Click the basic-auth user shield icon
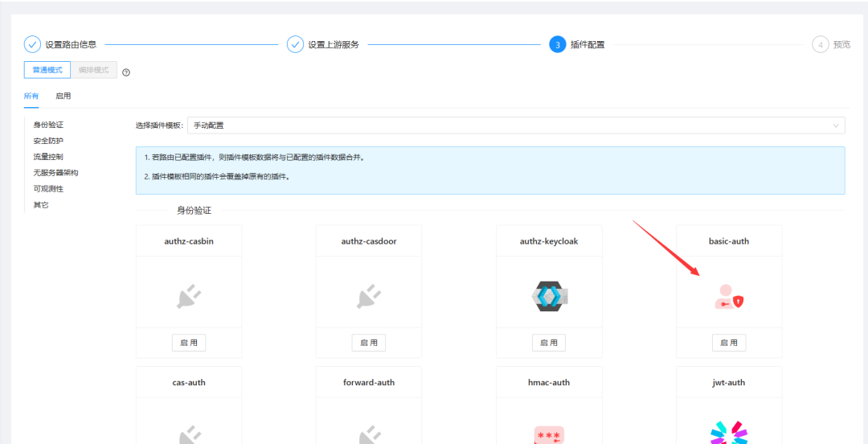868x444 pixels. click(x=729, y=297)
